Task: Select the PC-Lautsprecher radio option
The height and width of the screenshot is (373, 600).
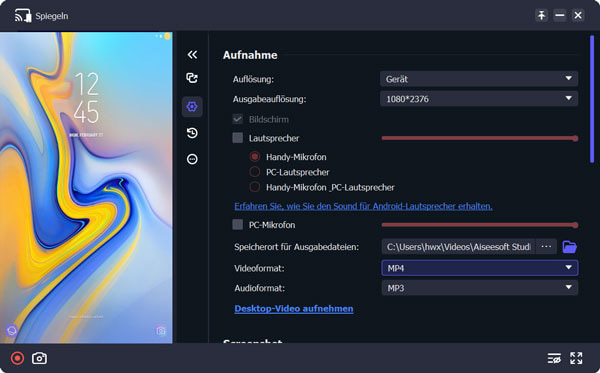Action: click(254, 172)
